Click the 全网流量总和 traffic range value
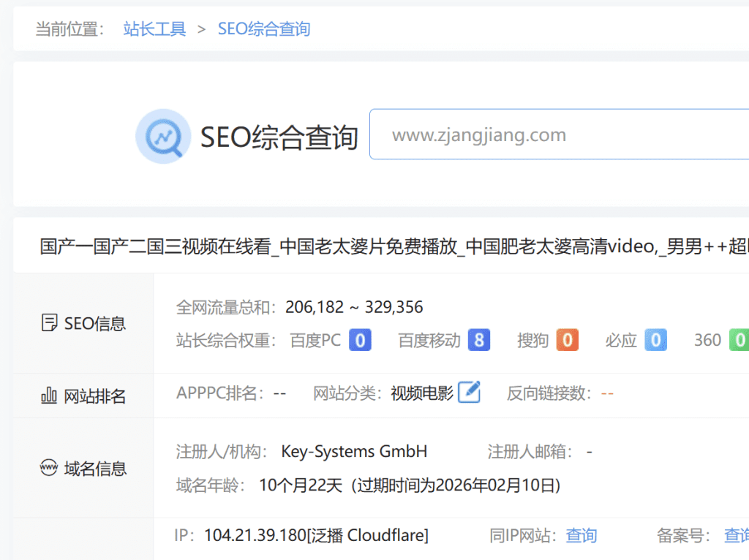The width and height of the screenshot is (749, 560). point(354,307)
